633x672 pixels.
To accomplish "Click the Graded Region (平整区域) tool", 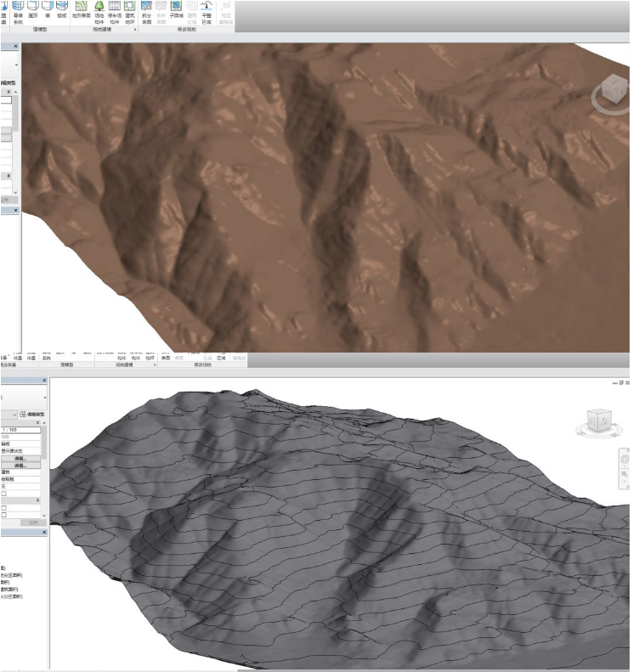I will pyautogui.click(x=206, y=12).
